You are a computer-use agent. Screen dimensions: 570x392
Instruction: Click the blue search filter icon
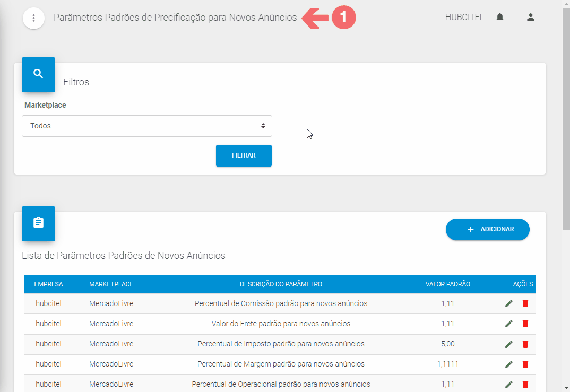(x=39, y=74)
